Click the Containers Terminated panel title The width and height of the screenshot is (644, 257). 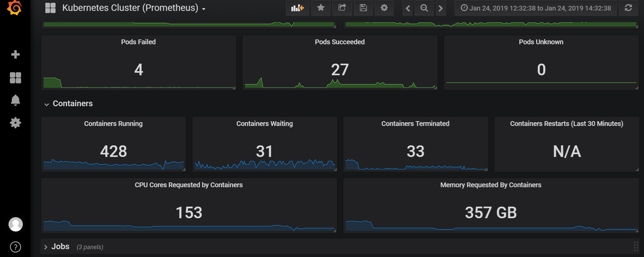click(415, 124)
